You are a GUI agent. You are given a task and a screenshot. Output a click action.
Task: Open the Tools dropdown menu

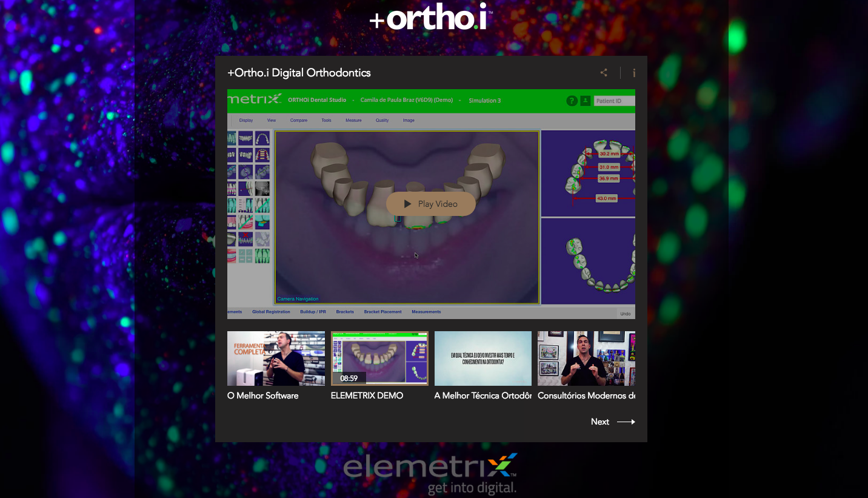click(326, 120)
